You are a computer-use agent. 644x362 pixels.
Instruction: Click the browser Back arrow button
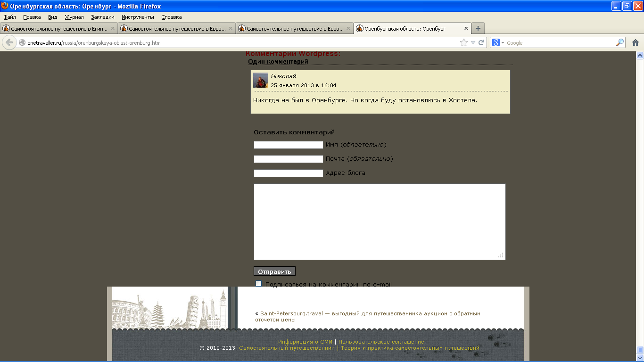click(9, 42)
